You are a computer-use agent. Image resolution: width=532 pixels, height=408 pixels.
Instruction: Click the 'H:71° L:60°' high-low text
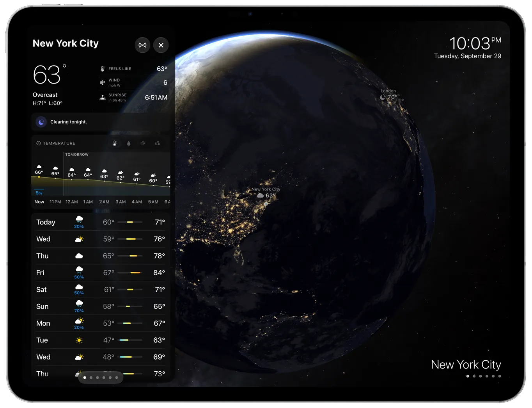(48, 103)
